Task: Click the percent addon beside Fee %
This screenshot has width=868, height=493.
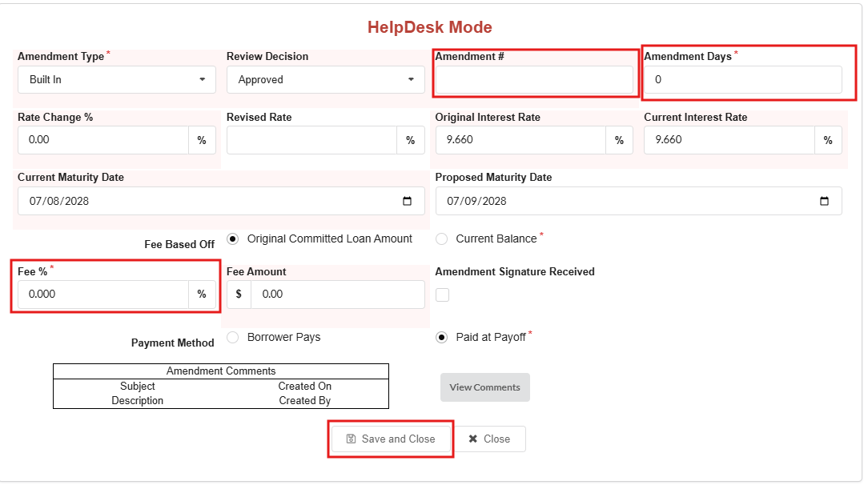Action: [x=202, y=295]
